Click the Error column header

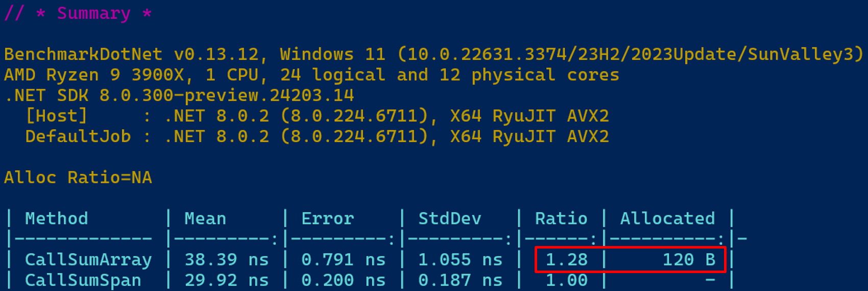click(x=327, y=219)
